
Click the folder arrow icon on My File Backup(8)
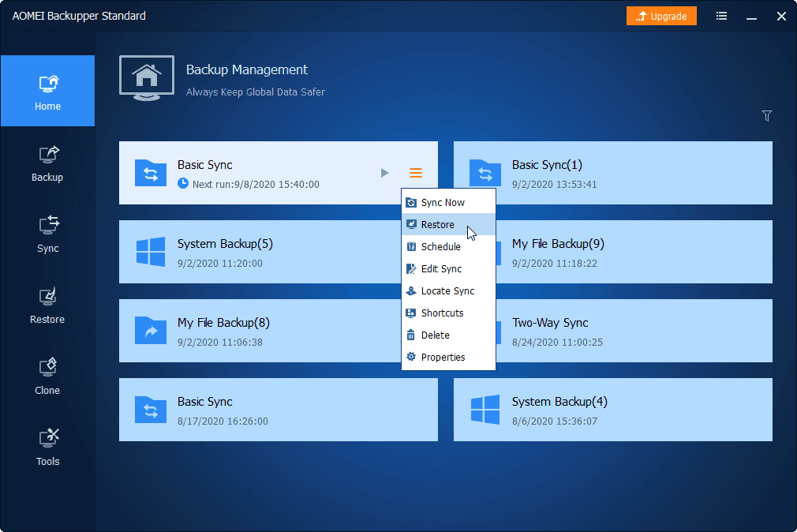151,331
